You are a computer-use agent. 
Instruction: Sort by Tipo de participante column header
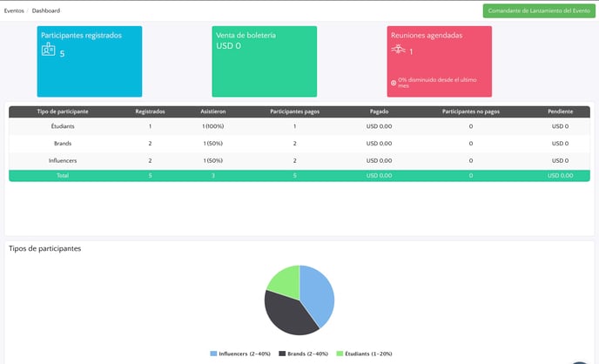pyautogui.click(x=63, y=111)
